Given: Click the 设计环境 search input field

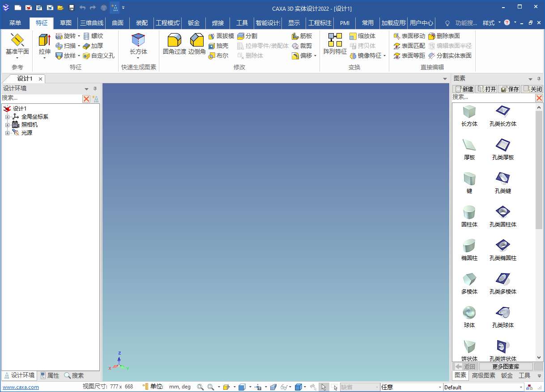Looking at the screenshot, I should pos(41,98).
